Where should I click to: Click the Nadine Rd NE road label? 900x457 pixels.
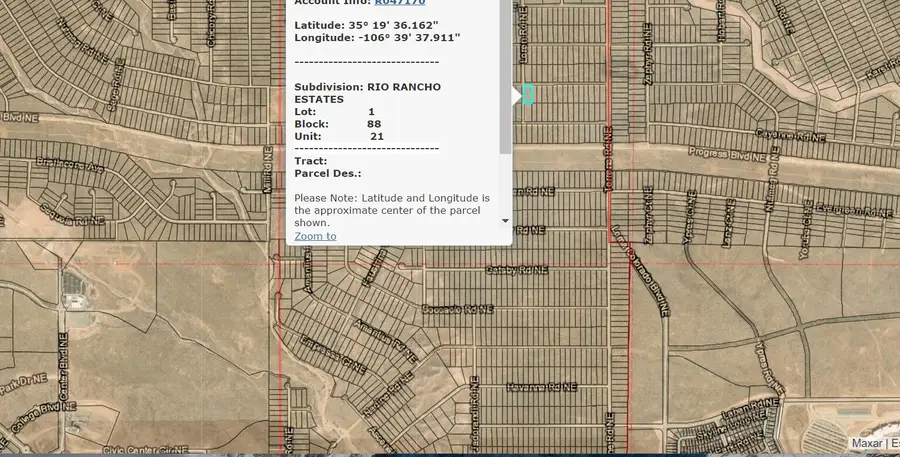click(x=389, y=394)
